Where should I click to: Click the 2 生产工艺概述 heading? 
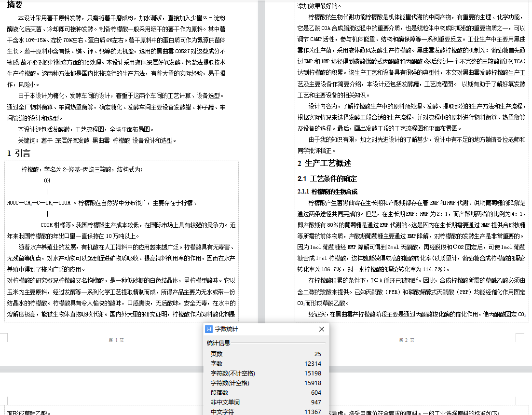click(324, 163)
